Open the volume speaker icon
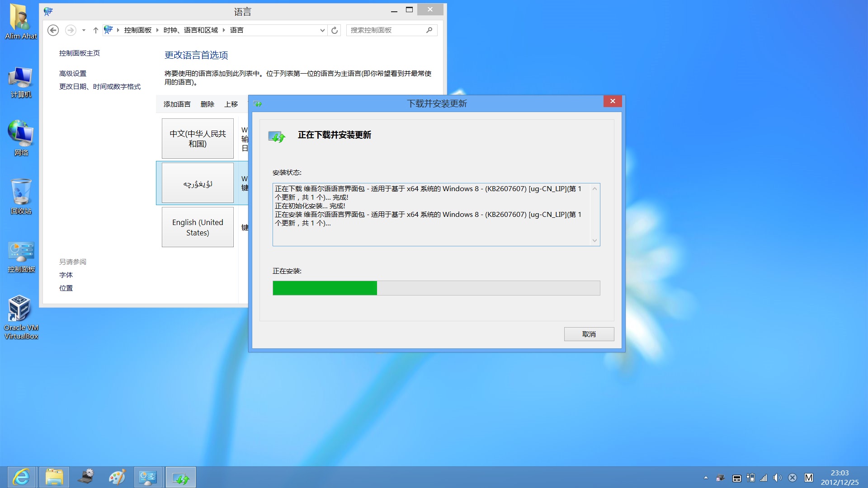868x488 pixels. (777, 478)
